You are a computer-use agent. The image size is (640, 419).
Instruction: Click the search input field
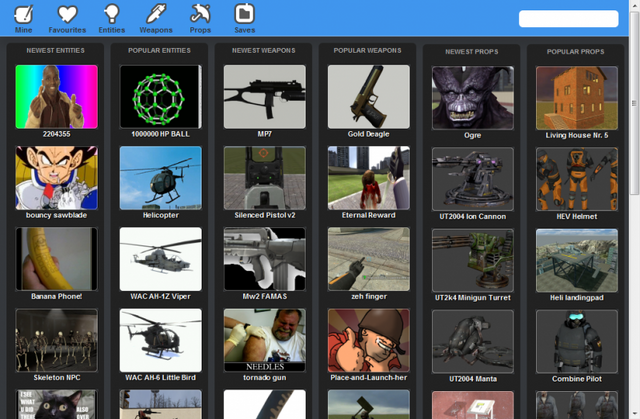[569, 19]
